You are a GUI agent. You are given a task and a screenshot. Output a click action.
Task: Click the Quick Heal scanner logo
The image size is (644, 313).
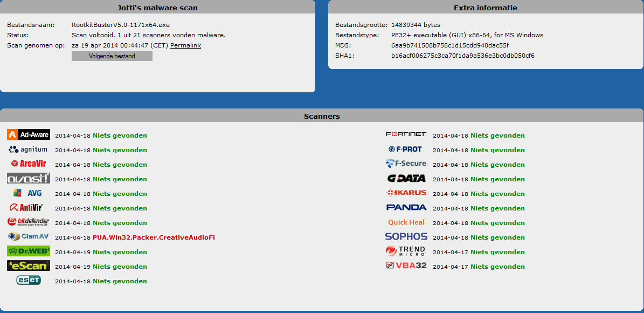406,222
